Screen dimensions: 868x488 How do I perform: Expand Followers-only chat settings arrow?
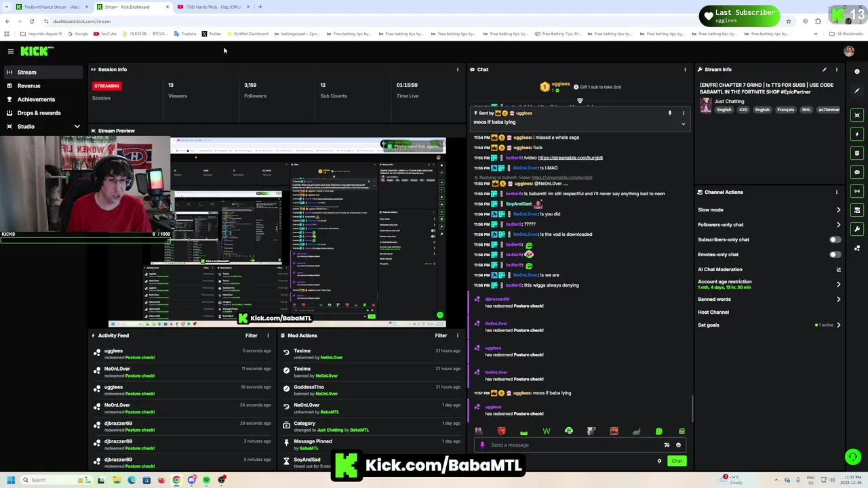pos(838,224)
